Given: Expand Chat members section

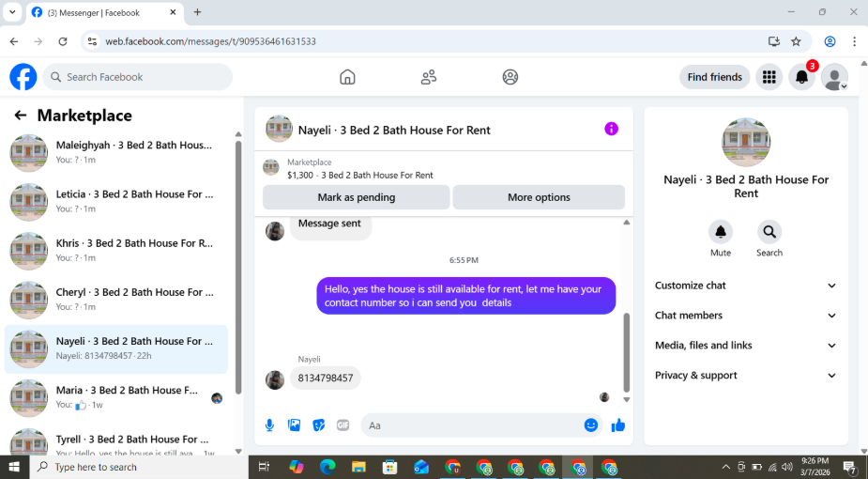Looking at the screenshot, I should coord(746,316).
